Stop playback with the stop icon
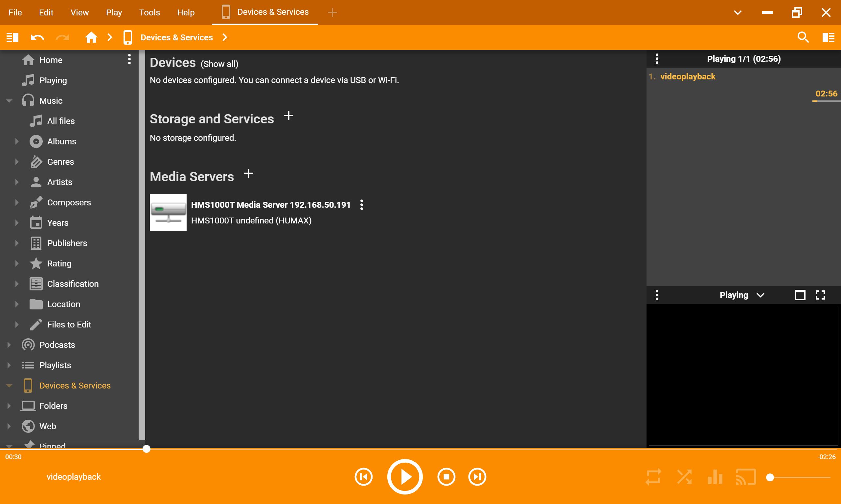The width and height of the screenshot is (841, 504). (446, 477)
